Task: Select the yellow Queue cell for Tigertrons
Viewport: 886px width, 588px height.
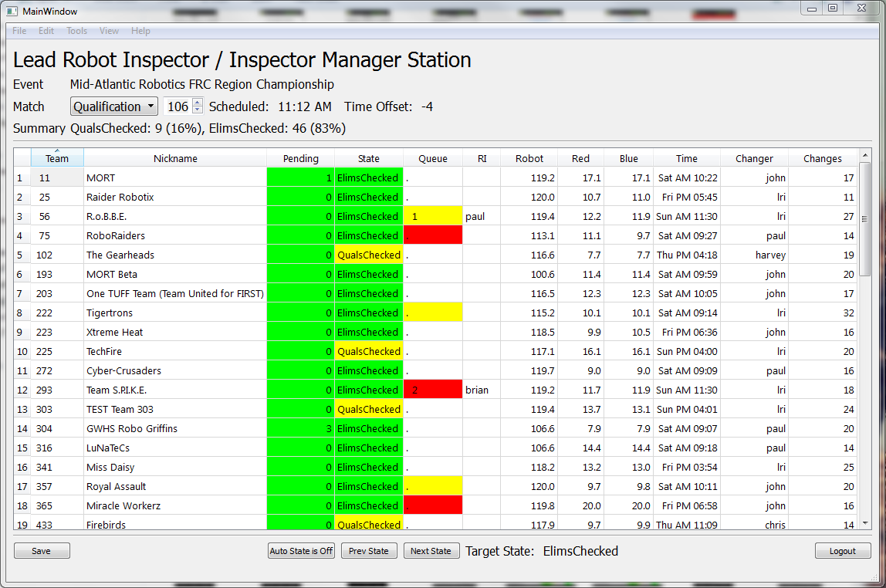Action: pos(432,313)
